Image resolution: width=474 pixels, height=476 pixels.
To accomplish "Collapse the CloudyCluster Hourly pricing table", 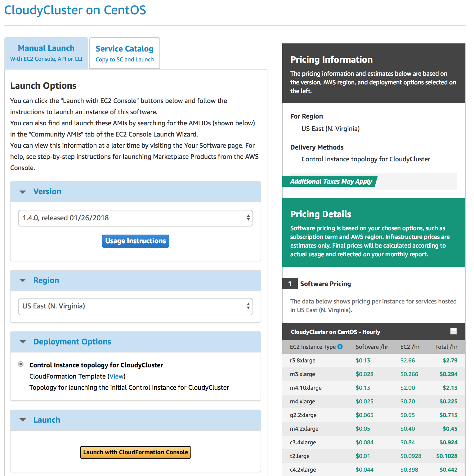I will pyautogui.click(x=453, y=331).
